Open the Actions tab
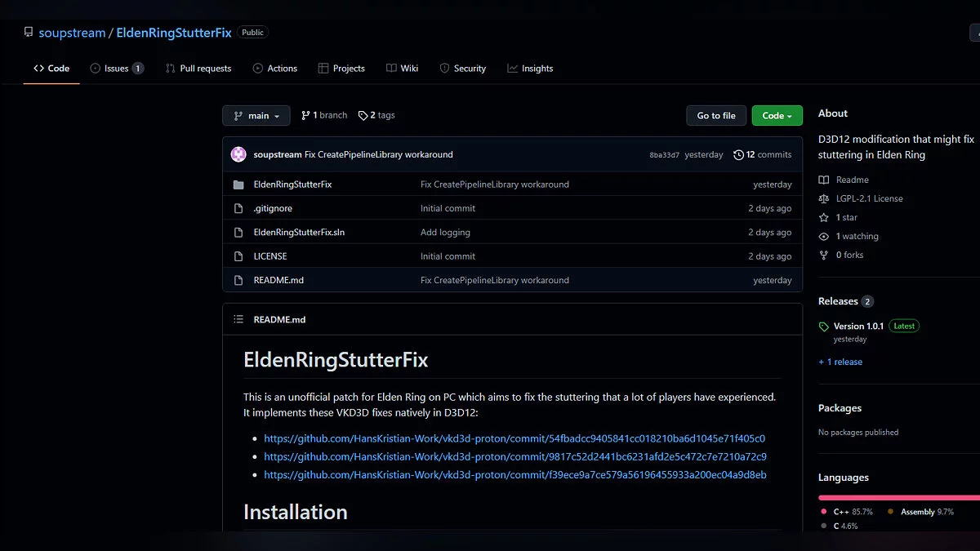The width and height of the screenshot is (980, 551). tap(275, 68)
